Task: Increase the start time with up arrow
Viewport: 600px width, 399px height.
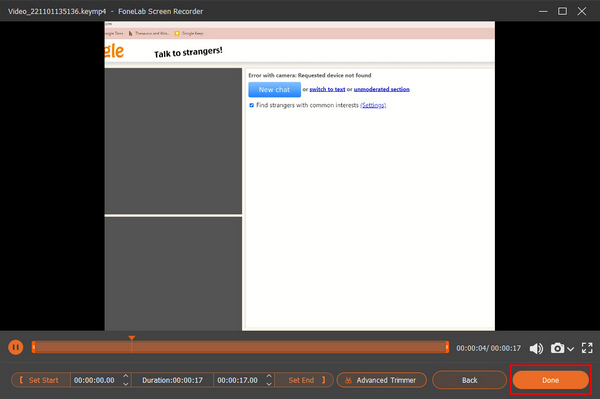Action: 126,376
